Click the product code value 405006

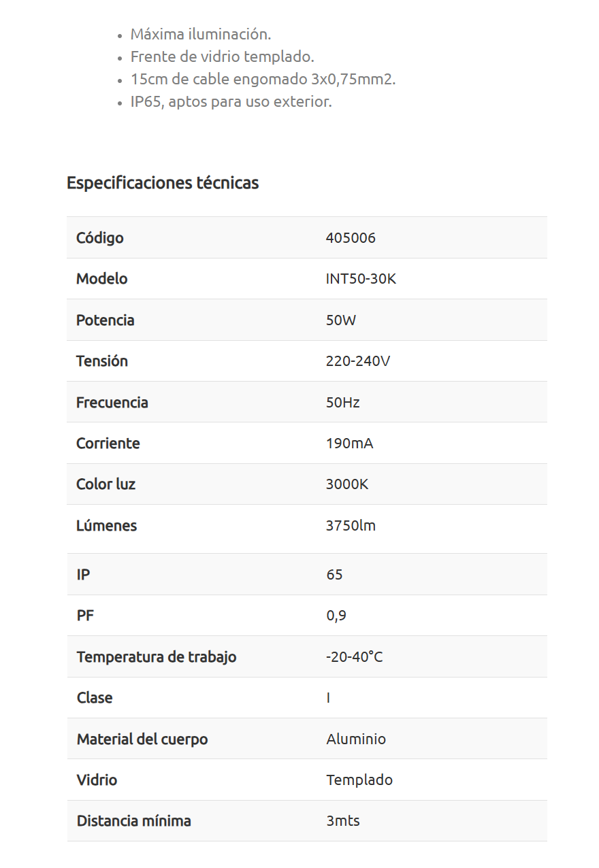click(351, 238)
